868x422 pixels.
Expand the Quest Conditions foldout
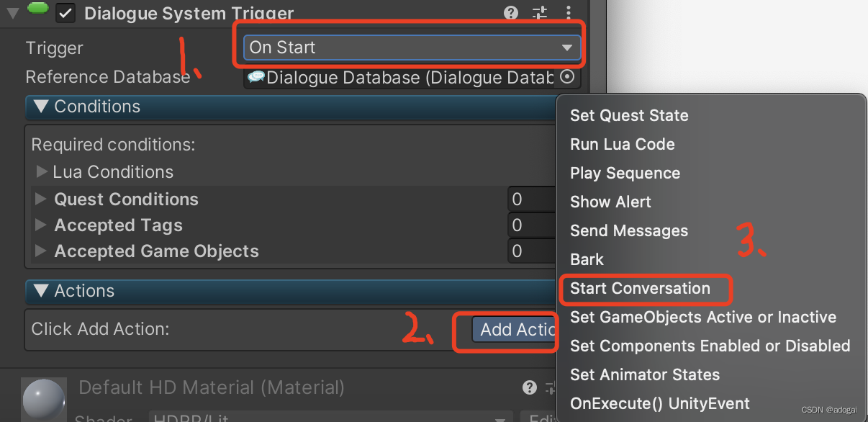tap(42, 199)
